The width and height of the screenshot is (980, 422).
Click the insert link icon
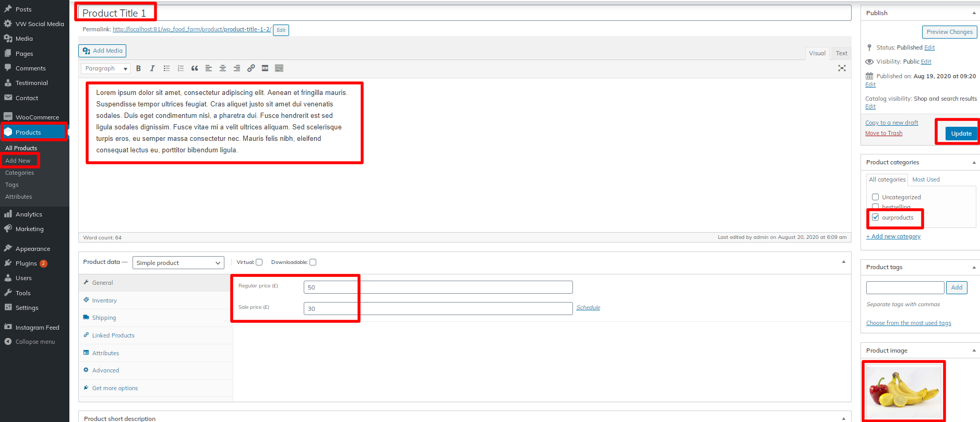click(x=251, y=68)
